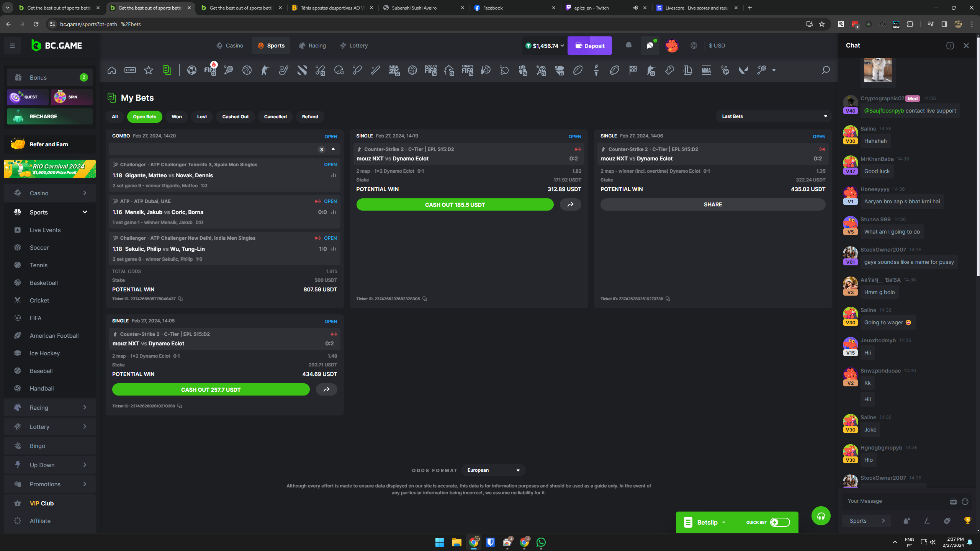This screenshot has width=980, height=551.
Task: Click the Deposit button
Action: pyautogui.click(x=589, y=46)
